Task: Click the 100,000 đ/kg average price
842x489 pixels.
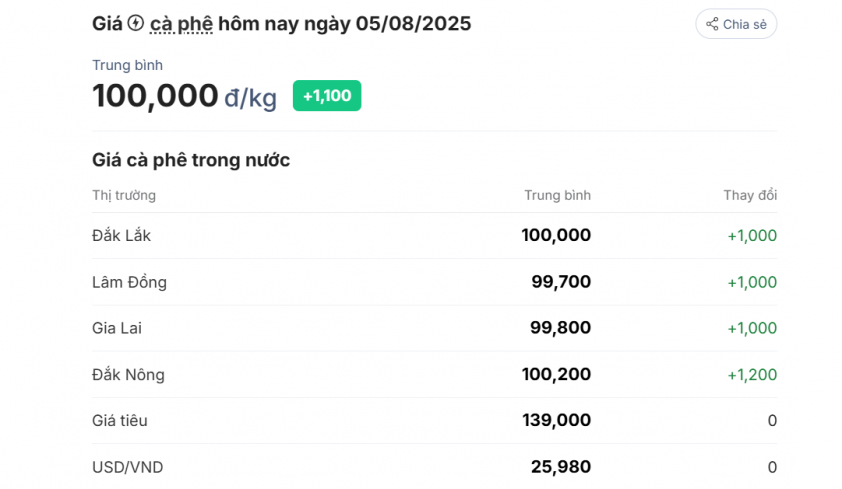Action: 184,97
